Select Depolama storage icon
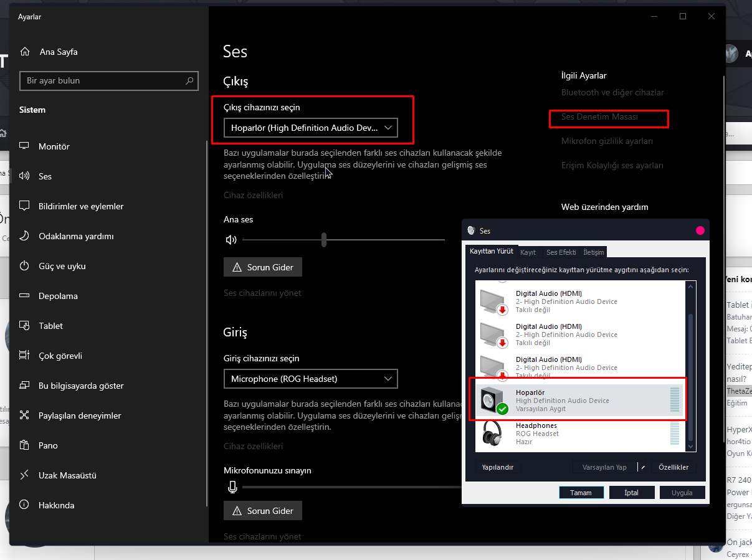 tap(25, 296)
